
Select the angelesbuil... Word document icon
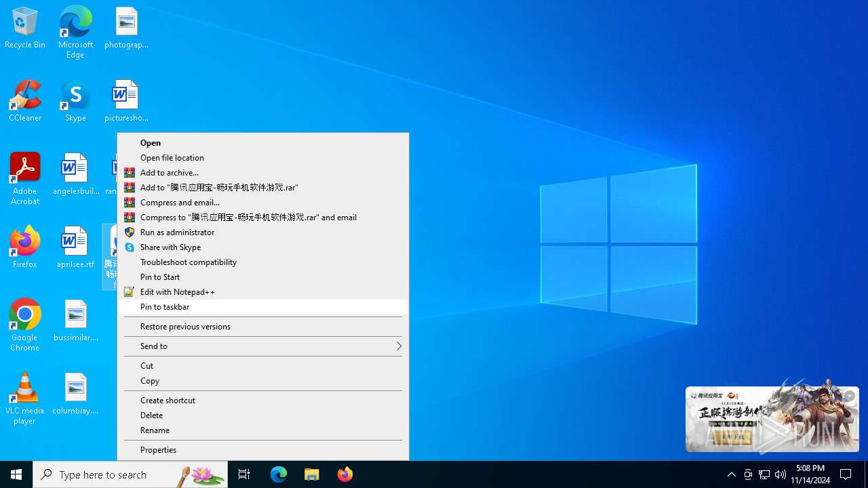75,174
